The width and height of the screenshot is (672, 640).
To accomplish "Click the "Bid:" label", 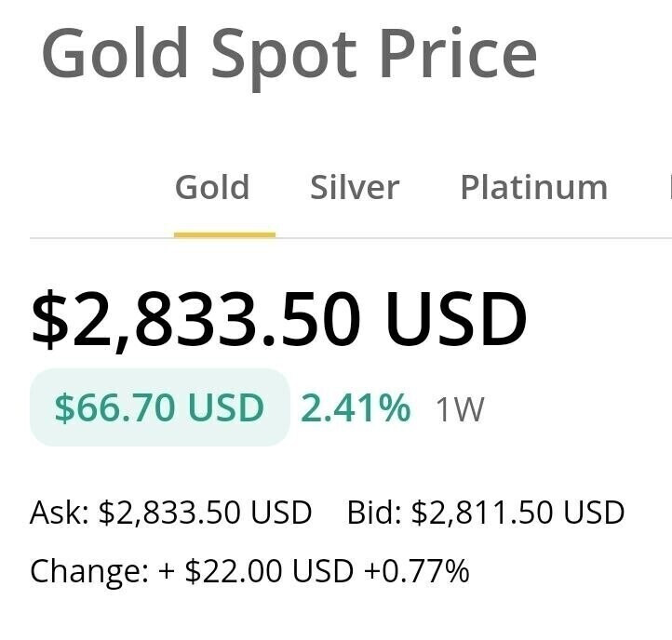I will click(x=374, y=513).
